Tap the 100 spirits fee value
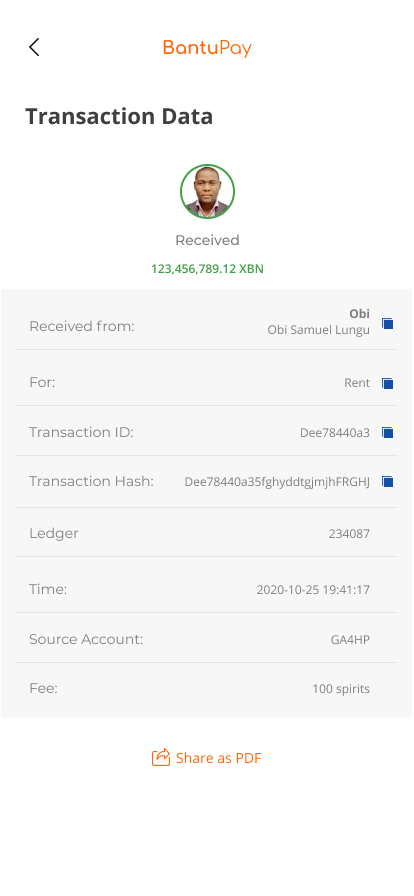This screenshot has width=414, height=896. tap(341, 689)
